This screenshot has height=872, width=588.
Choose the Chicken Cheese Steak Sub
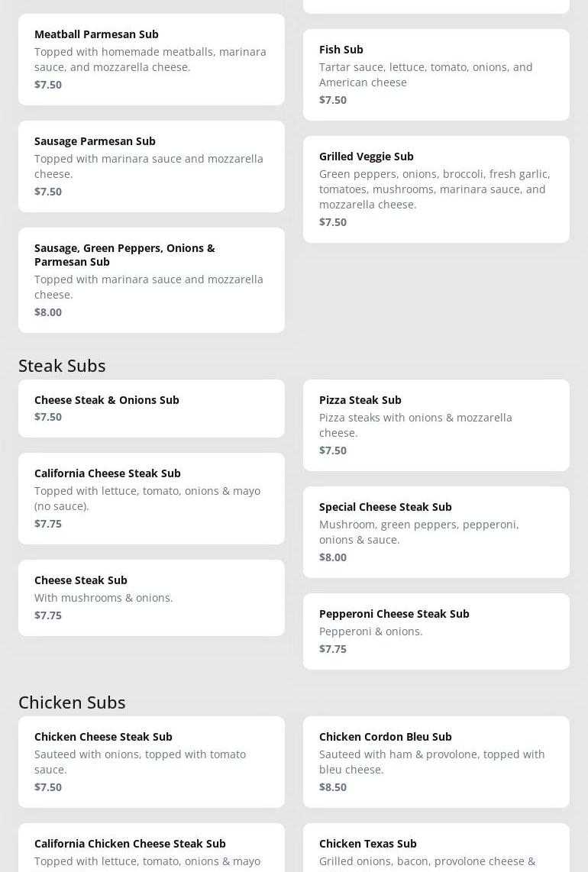click(x=151, y=761)
